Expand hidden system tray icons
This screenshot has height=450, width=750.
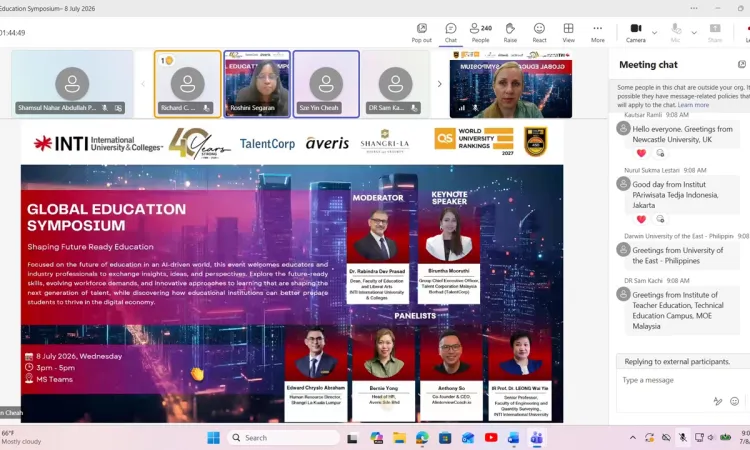coord(632,438)
